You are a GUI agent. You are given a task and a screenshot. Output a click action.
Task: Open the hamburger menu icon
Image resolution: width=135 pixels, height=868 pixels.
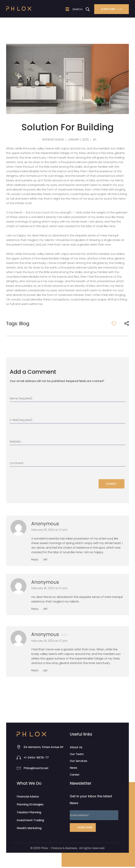[67, 9]
